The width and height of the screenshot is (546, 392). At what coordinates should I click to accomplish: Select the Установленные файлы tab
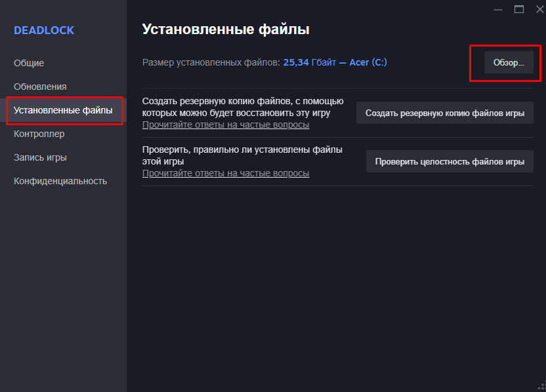point(63,110)
